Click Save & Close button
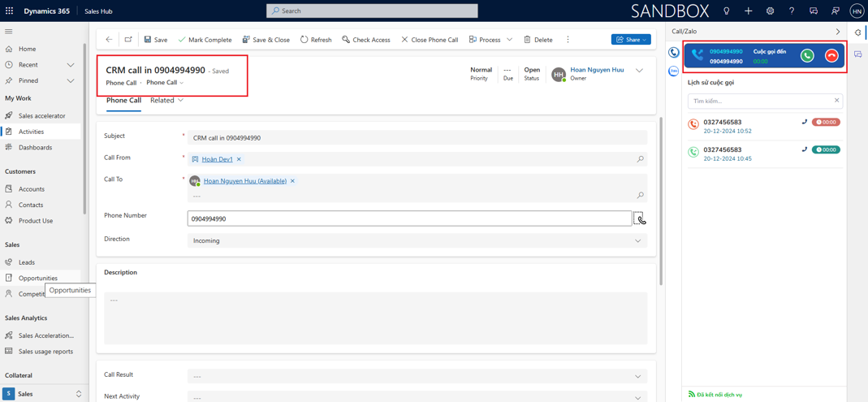Image resolution: width=868 pixels, height=402 pixels. point(266,40)
